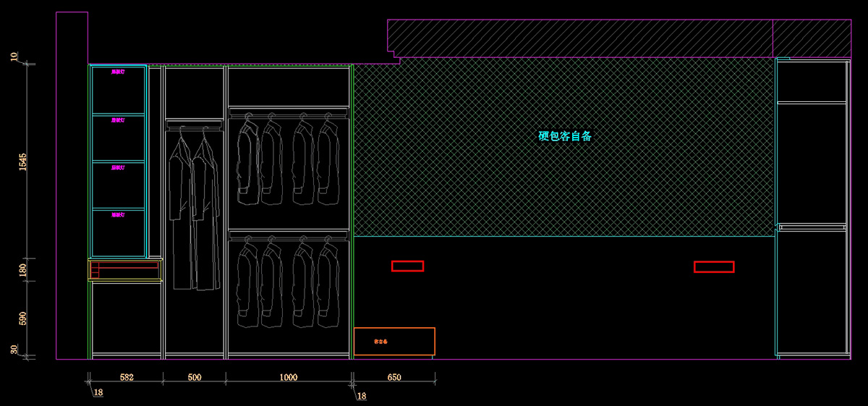Click the 582 dimension label
Viewport: 868px width, 406px height.
(127, 377)
